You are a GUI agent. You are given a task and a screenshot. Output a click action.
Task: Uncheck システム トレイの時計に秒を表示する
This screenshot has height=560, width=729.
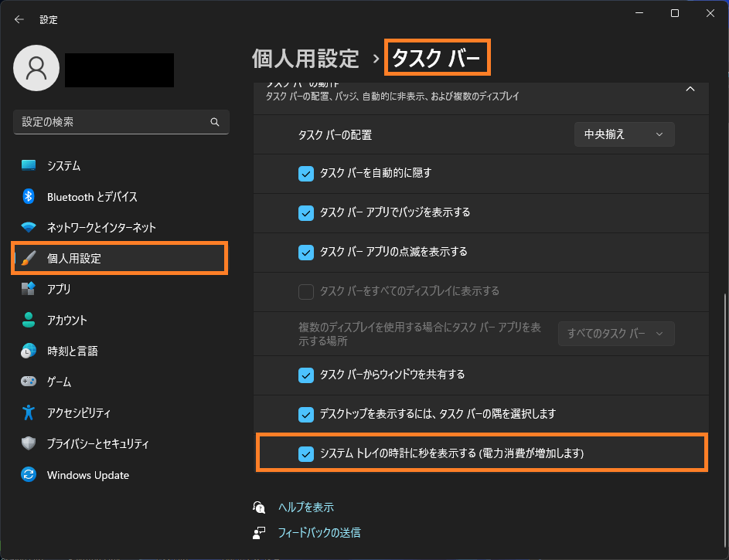tap(306, 453)
